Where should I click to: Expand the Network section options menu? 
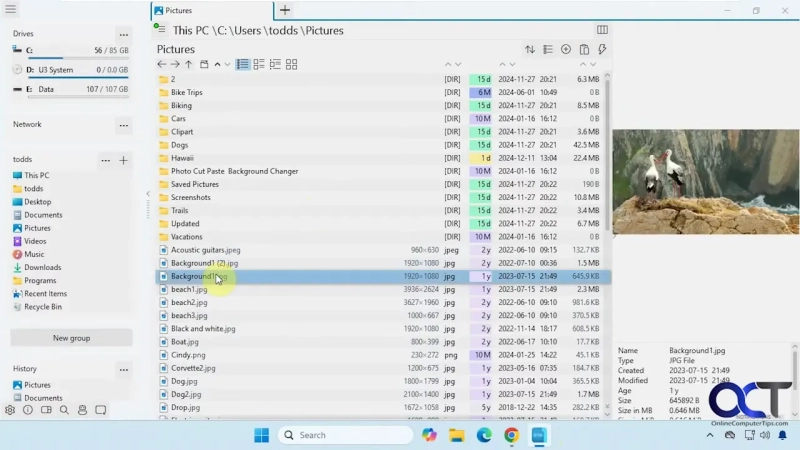123,125
